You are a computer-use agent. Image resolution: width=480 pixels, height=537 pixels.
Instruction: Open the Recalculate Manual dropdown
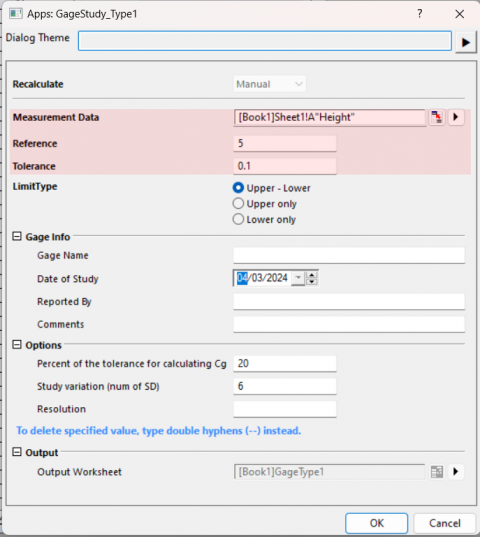click(x=270, y=84)
